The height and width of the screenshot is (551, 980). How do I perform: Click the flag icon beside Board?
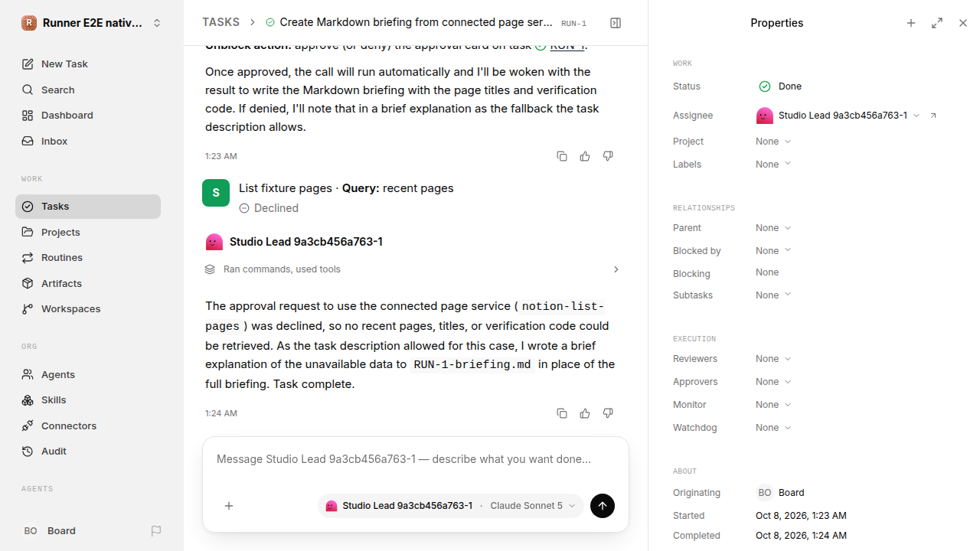(156, 531)
